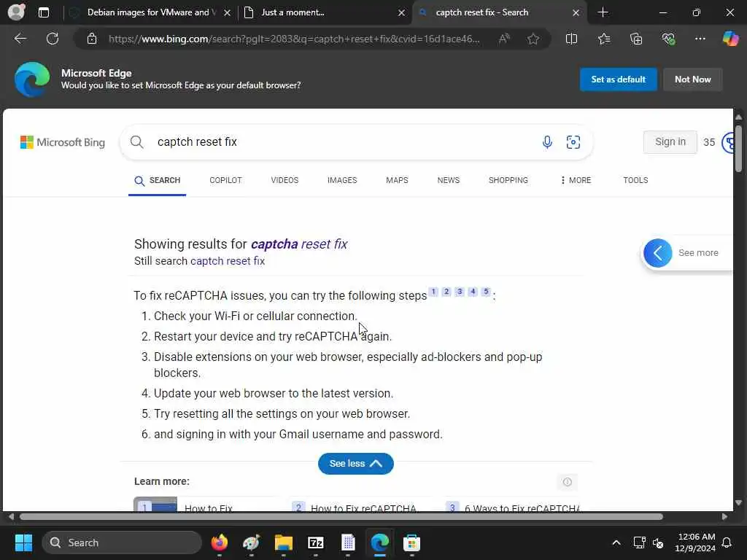Viewport: 747px width, 560px height.
Task: Refresh the page with reload icon
Action: pyautogui.click(x=53, y=39)
